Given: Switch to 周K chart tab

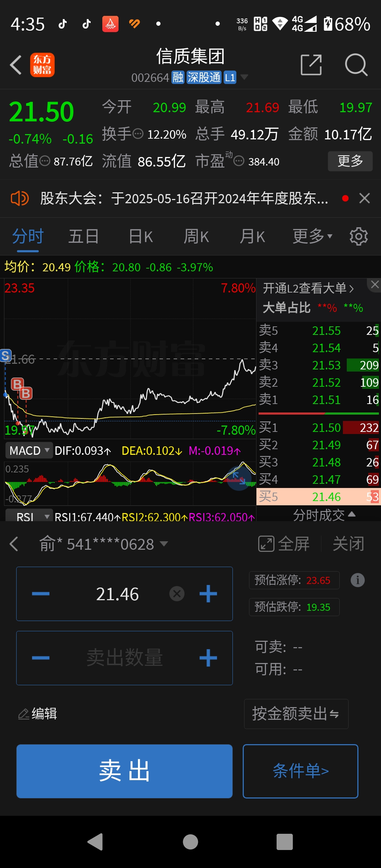Looking at the screenshot, I should pyautogui.click(x=196, y=236).
